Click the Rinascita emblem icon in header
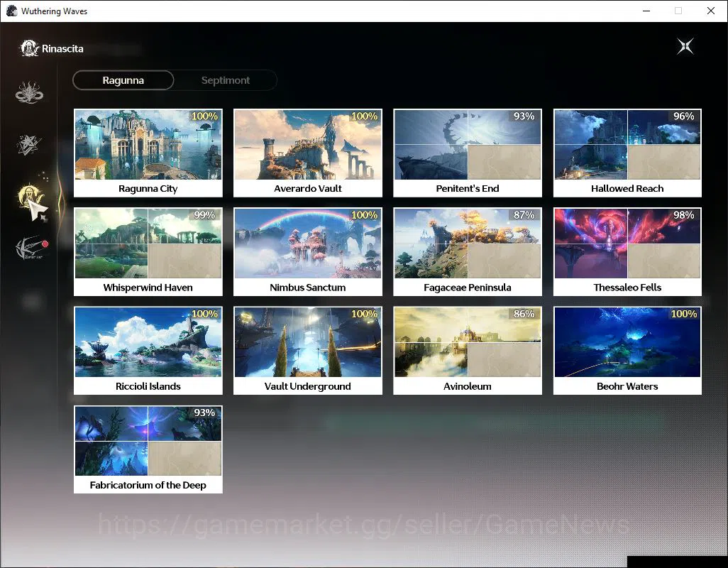The image size is (728, 568). [x=29, y=48]
